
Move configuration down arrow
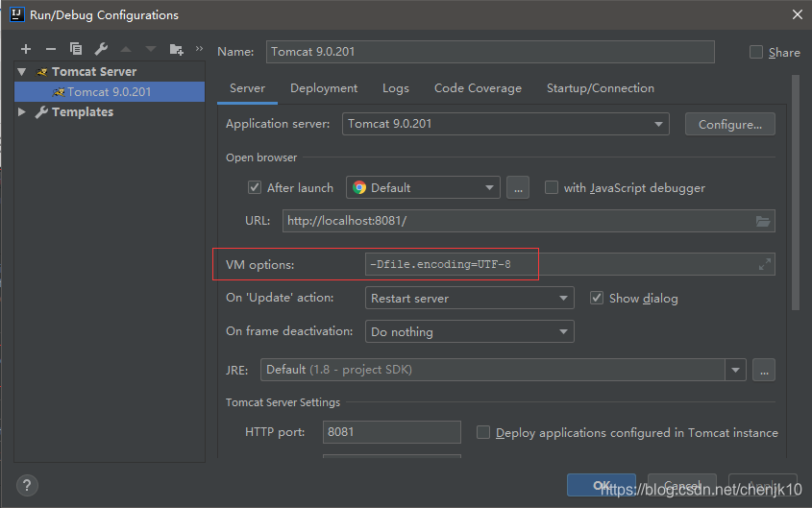click(x=151, y=49)
